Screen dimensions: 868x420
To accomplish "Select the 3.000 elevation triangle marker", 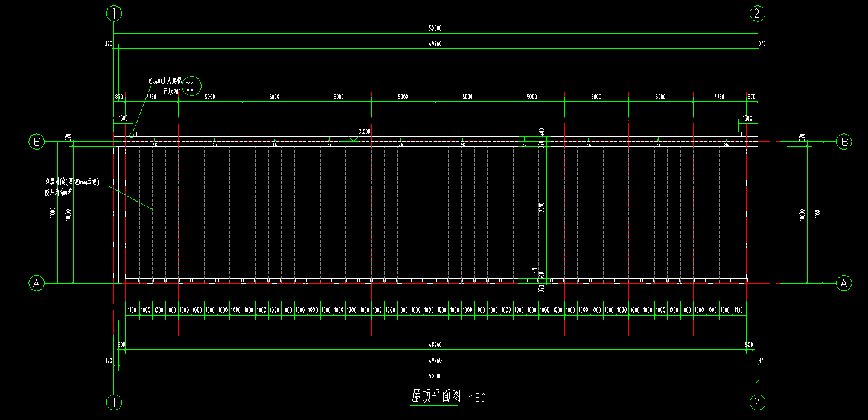I will point(354,138).
